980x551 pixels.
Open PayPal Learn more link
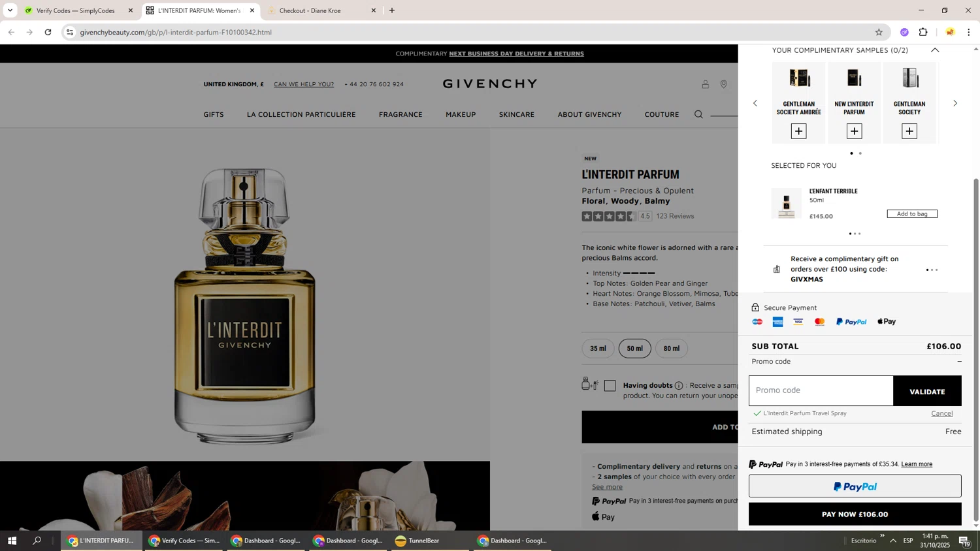(917, 464)
